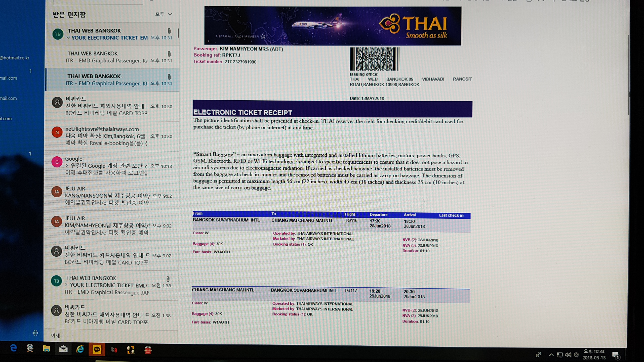Click the red N avatar for net.flightrsvn
Screen dimensions: 644x362
(x=57, y=132)
